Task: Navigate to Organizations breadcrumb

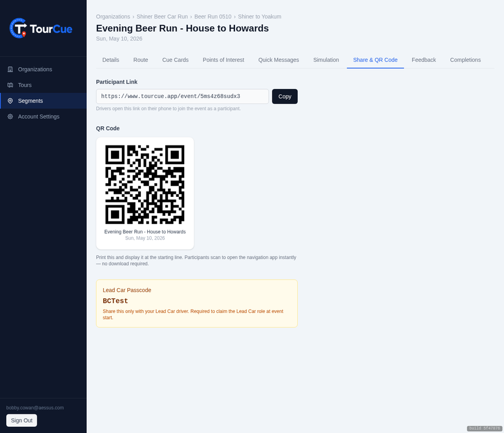Action: tap(113, 17)
